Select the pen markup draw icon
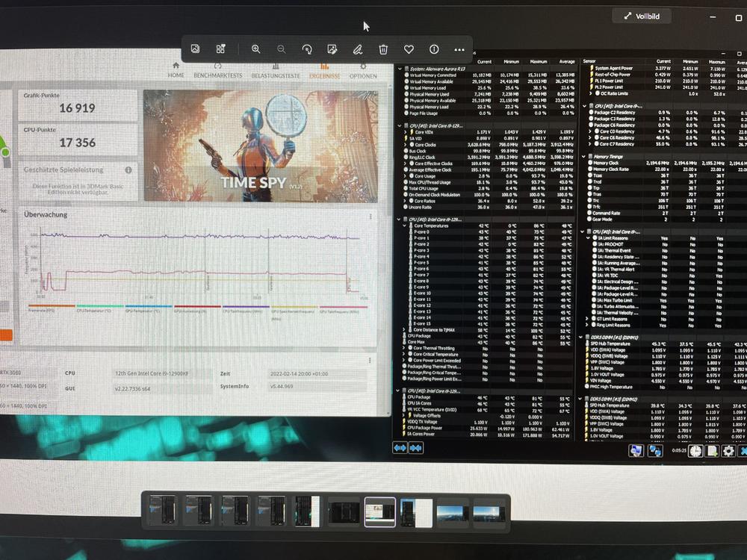The height and width of the screenshot is (560, 747). click(358, 49)
